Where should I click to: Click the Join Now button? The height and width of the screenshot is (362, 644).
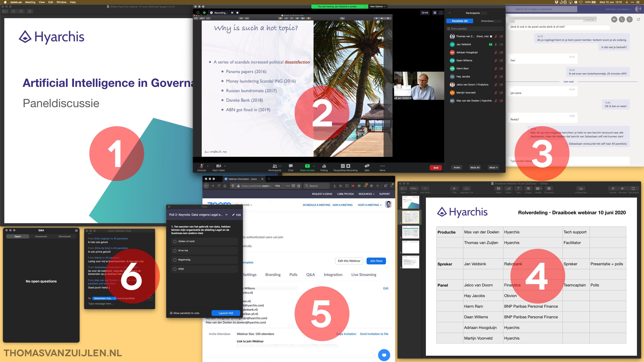point(376,261)
